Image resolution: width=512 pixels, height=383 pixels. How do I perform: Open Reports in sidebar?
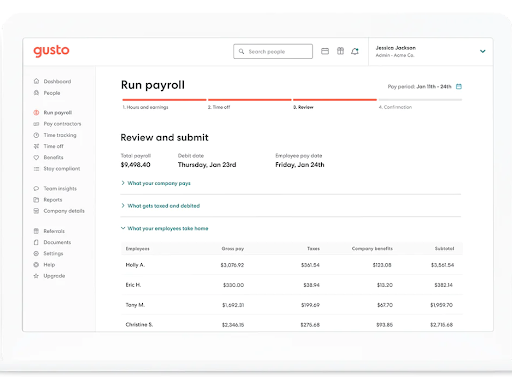click(x=53, y=200)
